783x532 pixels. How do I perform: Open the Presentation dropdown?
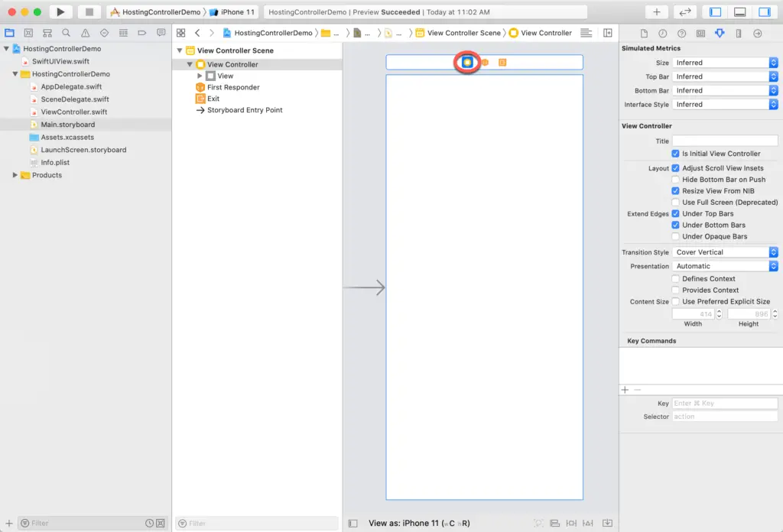coord(725,266)
